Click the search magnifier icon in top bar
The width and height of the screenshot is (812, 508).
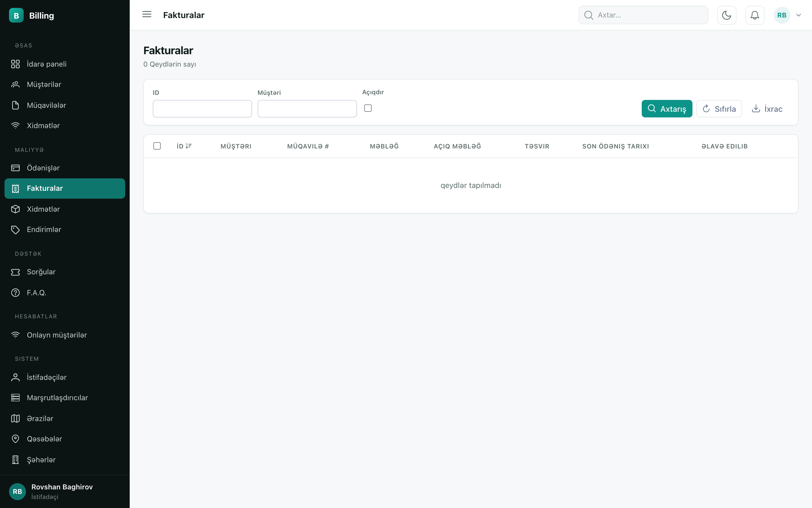(588, 15)
